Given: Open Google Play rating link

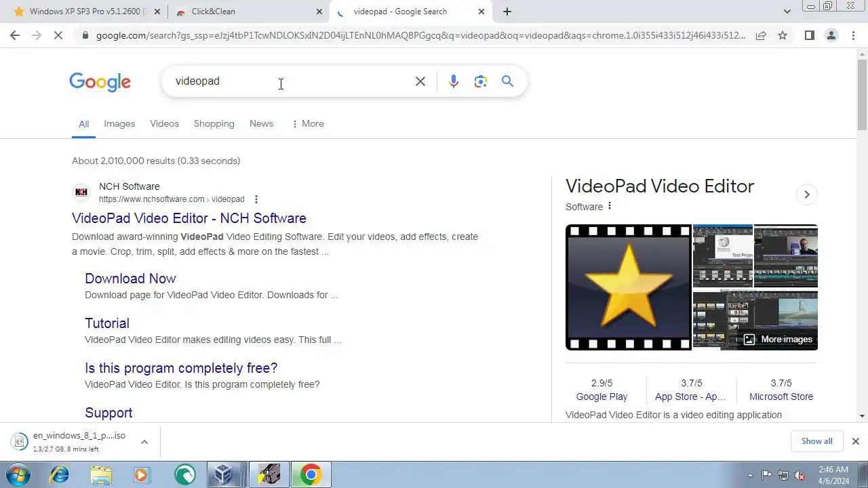Looking at the screenshot, I should point(601,396).
